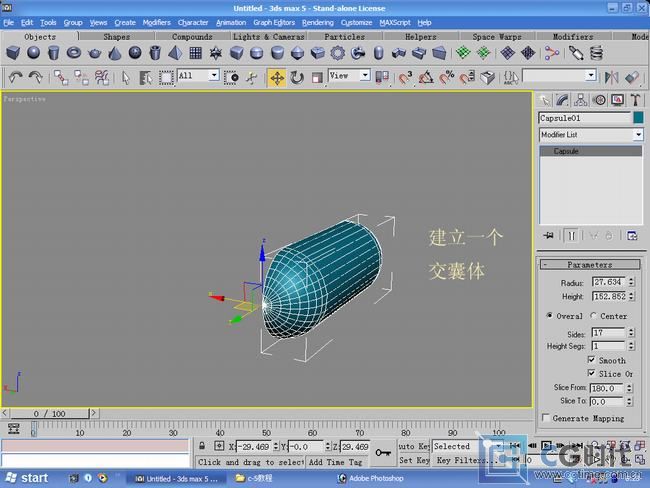The height and width of the screenshot is (488, 650).
Task: Enable Generate Mapping checkbox
Action: pos(546,418)
